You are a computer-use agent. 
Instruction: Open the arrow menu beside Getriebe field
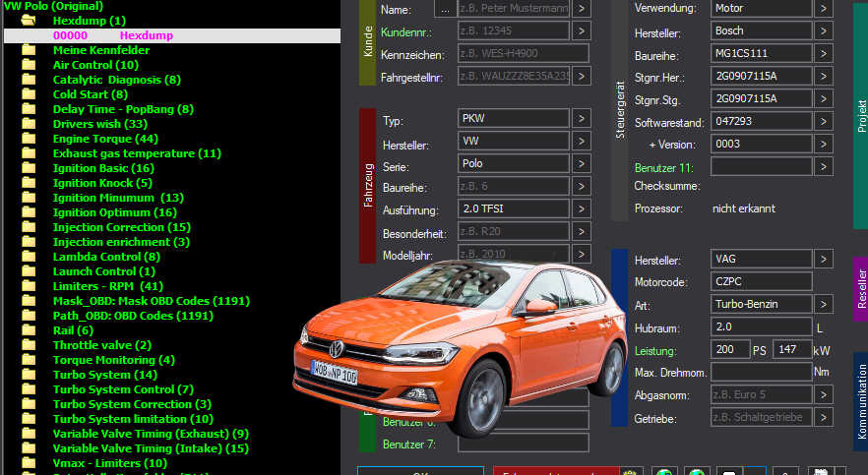click(x=824, y=418)
